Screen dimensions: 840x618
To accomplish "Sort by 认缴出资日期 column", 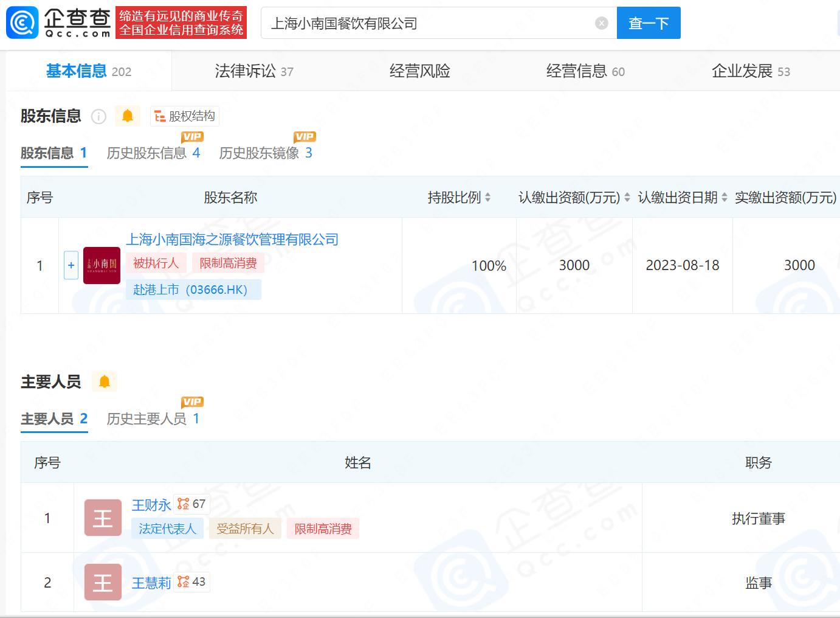I will point(724,198).
